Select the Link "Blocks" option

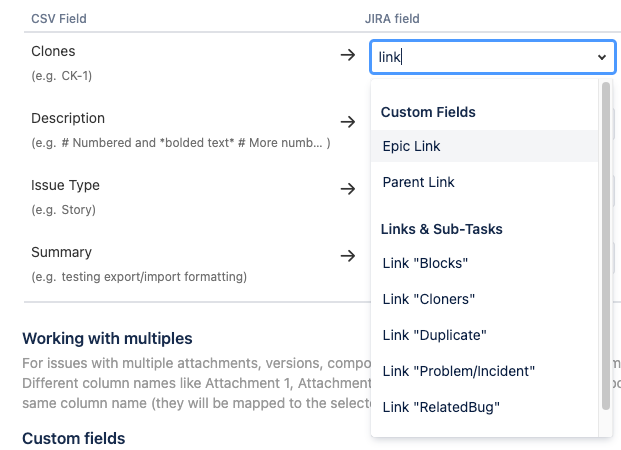pos(425,263)
